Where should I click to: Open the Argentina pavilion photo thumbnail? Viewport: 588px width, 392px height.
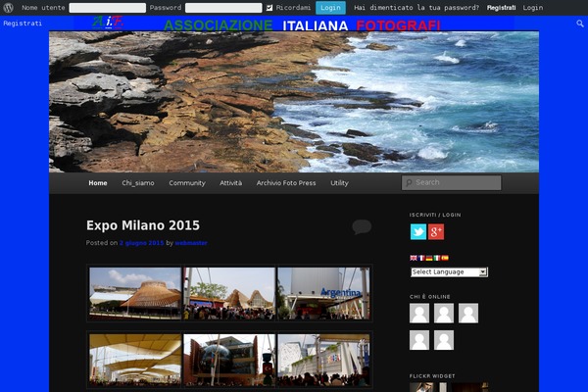point(323,294)
